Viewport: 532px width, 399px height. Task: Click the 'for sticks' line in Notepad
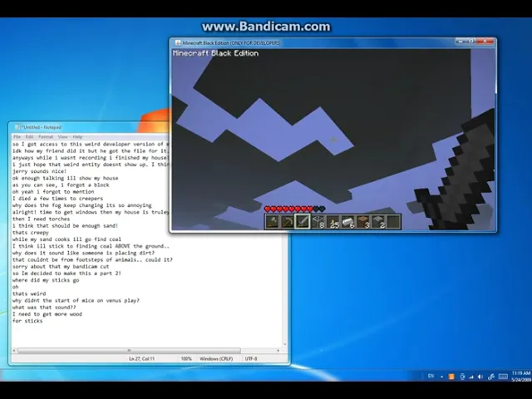(27, 321)
